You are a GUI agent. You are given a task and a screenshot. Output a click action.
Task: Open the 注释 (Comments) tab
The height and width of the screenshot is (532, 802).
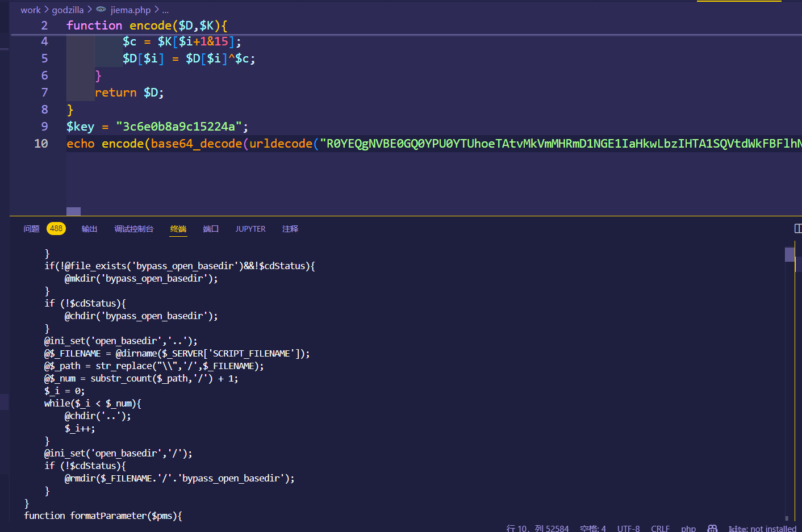click(x=290, y=229)
